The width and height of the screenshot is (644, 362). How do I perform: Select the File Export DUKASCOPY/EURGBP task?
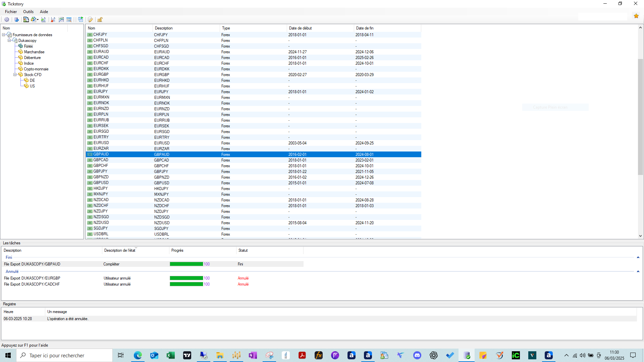tap(153, 278)
